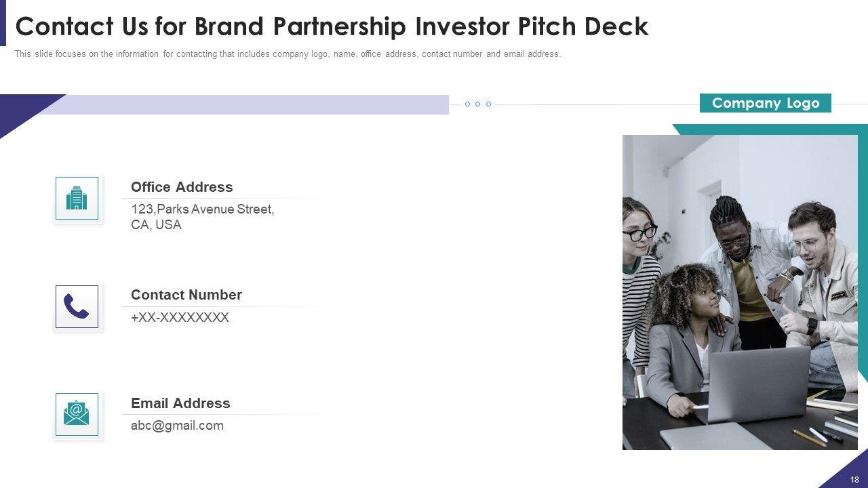The width and height of the screenshot is (868, 488).
Task: Click the purple corner triangle behind page number
Action: coord(843,473)
